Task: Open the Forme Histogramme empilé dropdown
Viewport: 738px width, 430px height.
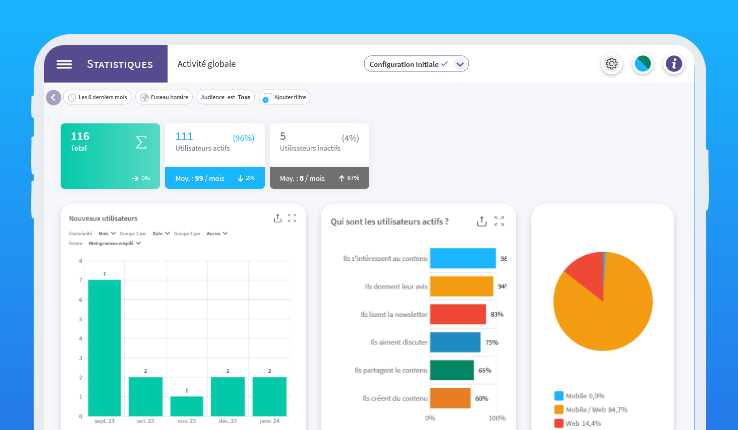Action: 115,243
